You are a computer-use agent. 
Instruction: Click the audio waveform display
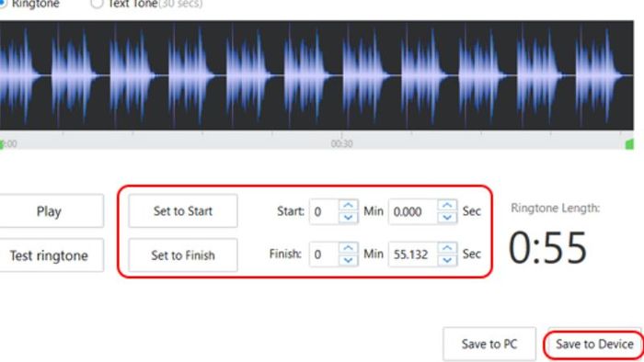tap(316, 75)
